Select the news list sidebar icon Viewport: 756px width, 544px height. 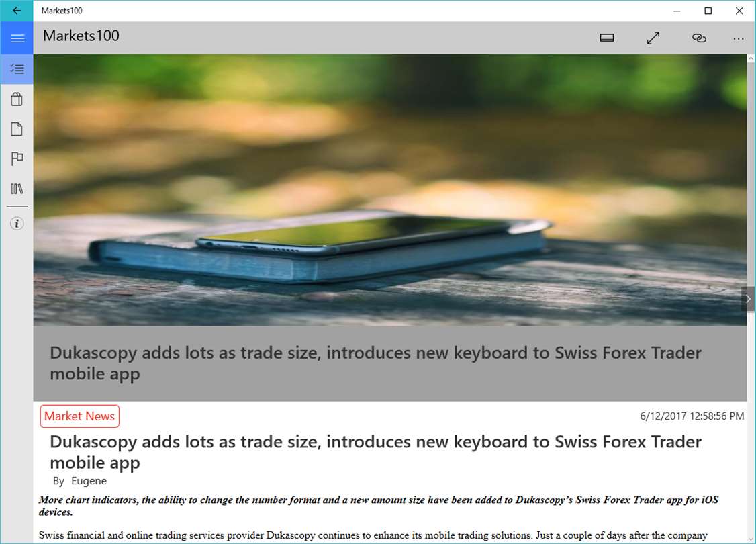click(x=17, y=69)
